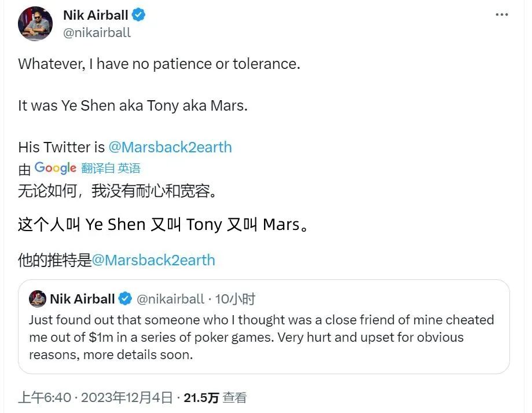
Task: Open the Nik Airball display name in the header
Action: [x=96, y=15]
